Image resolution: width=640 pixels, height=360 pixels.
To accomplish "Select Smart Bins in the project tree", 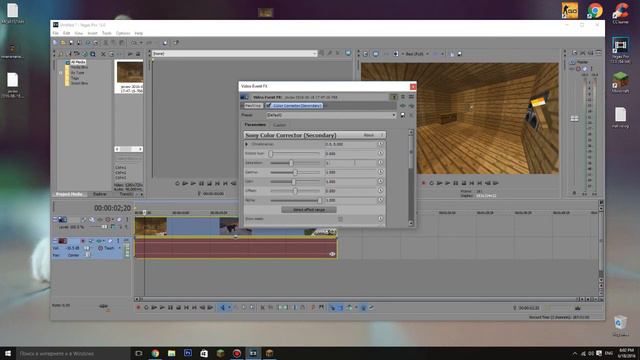I will click(79, 83).
